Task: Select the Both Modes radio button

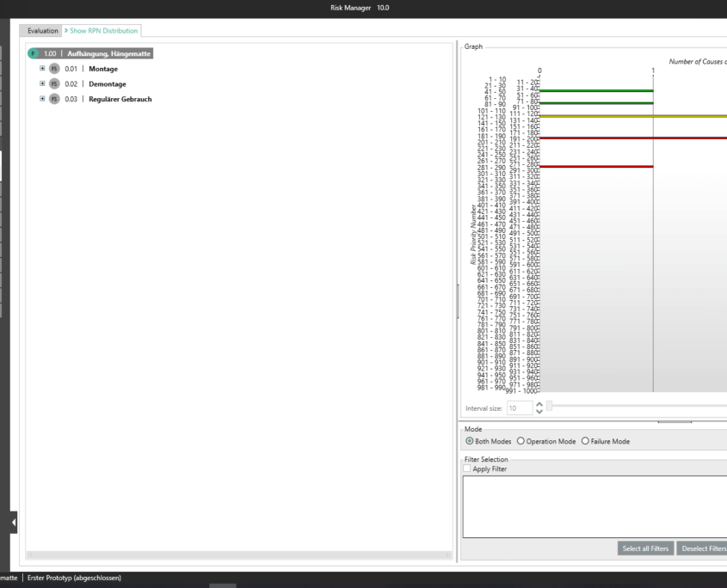Action: (470, 441)
